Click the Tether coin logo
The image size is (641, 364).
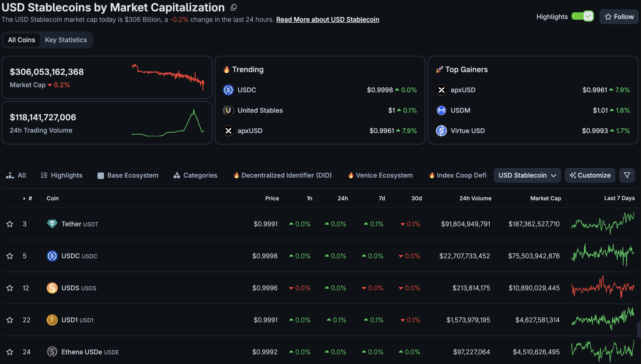pyautogui.click(x=52, y=224)
